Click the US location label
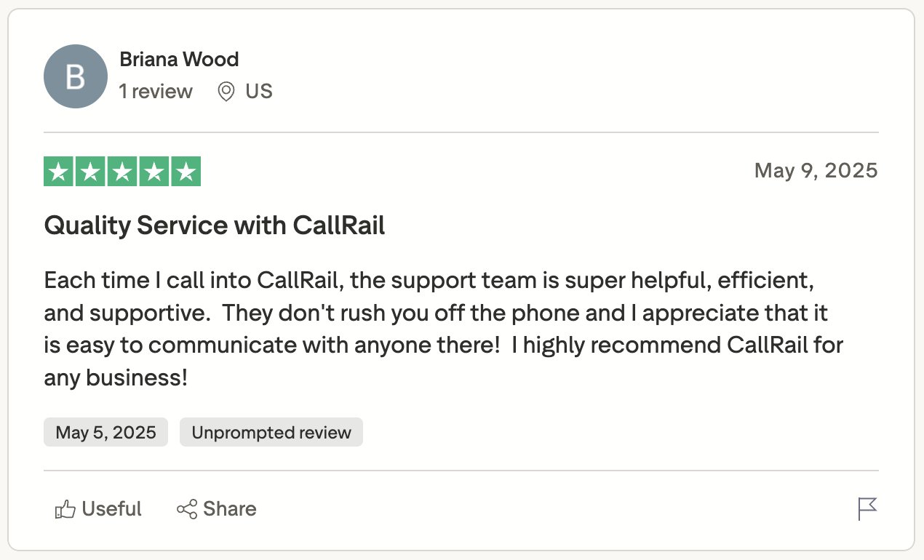 258,92
